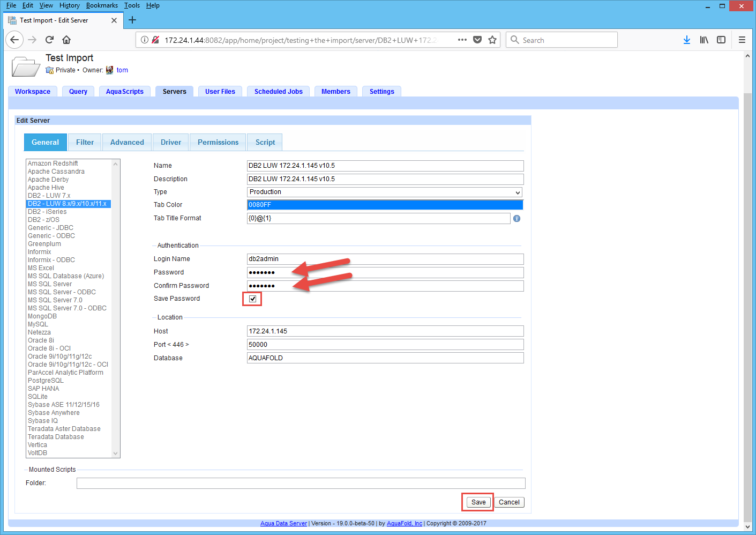756x535 pixels.
Task: Go back to the previous page
Action: tap(14, 40)
